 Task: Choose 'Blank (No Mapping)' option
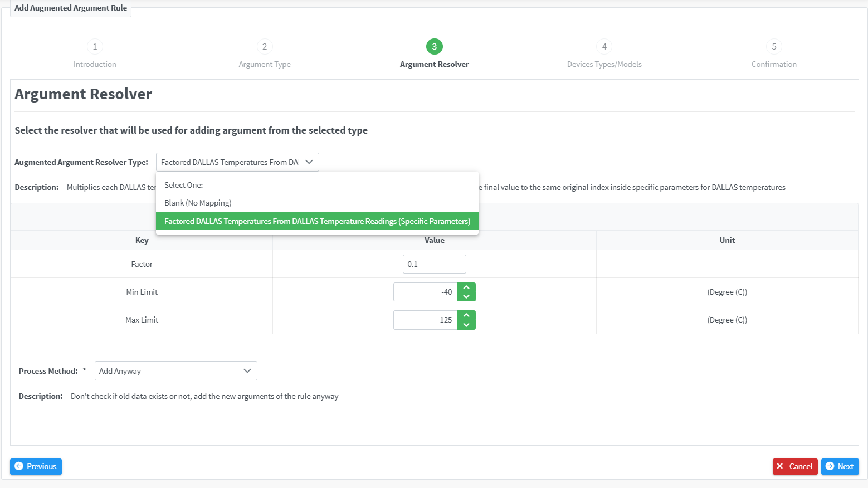pos(317,203)
